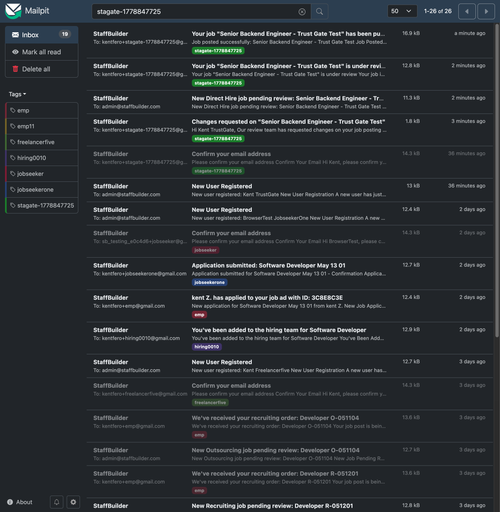Click the green freelancerfive tag badge
Viewport: 500px width, 512px height.
tap(210, 403)
